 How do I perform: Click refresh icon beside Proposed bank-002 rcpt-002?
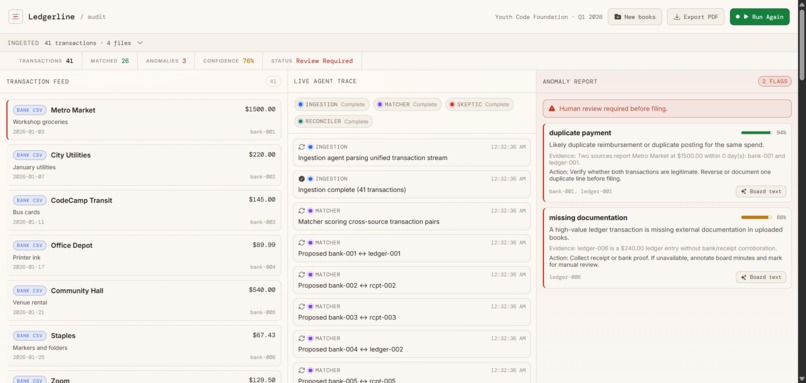point(302,275)
